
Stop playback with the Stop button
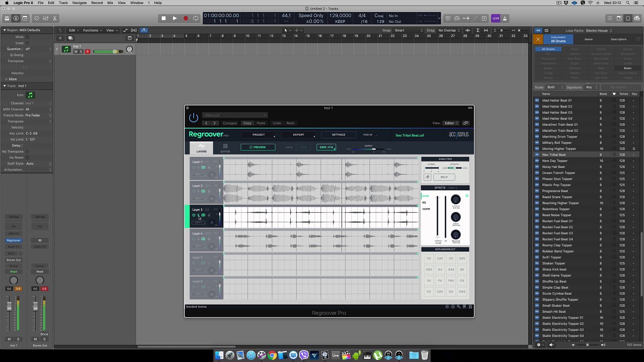click(x=164, y=18)
